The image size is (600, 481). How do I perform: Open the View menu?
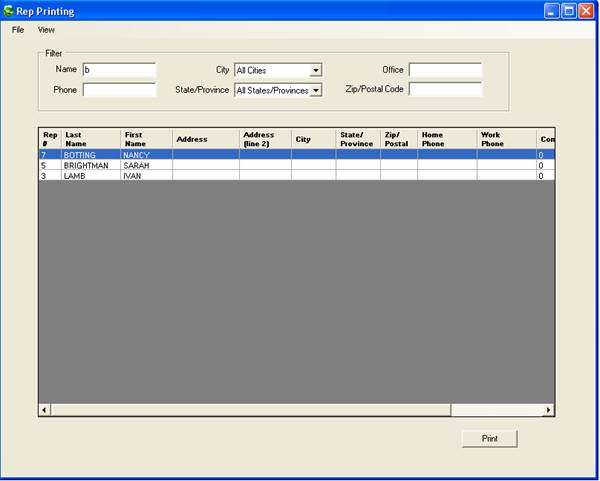[46, 30]
